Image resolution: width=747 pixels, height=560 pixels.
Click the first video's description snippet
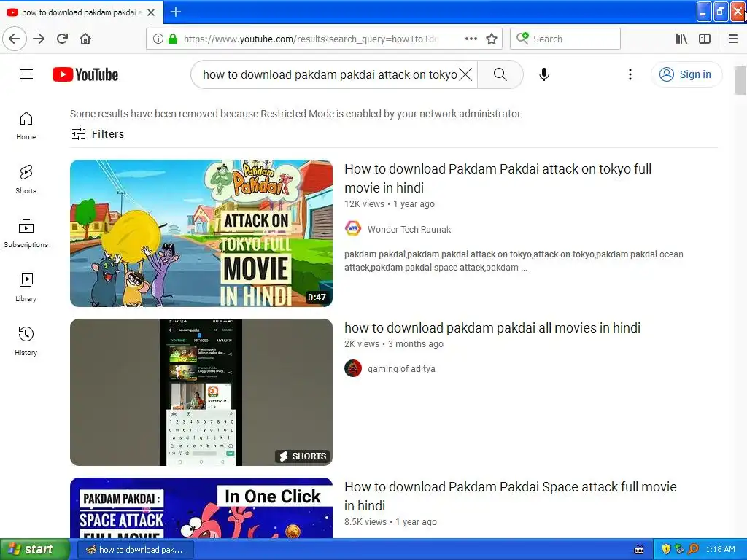pos(514,261)
